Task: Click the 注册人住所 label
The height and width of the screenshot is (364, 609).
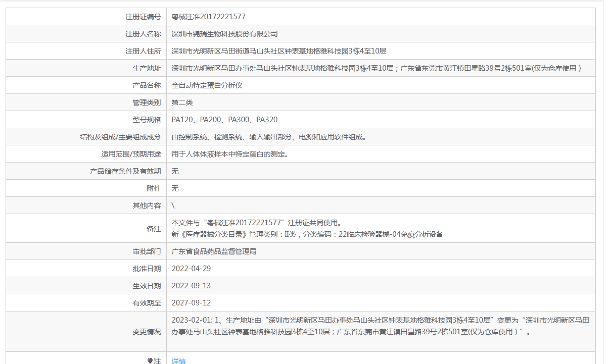Action: [x=143, y=51]
